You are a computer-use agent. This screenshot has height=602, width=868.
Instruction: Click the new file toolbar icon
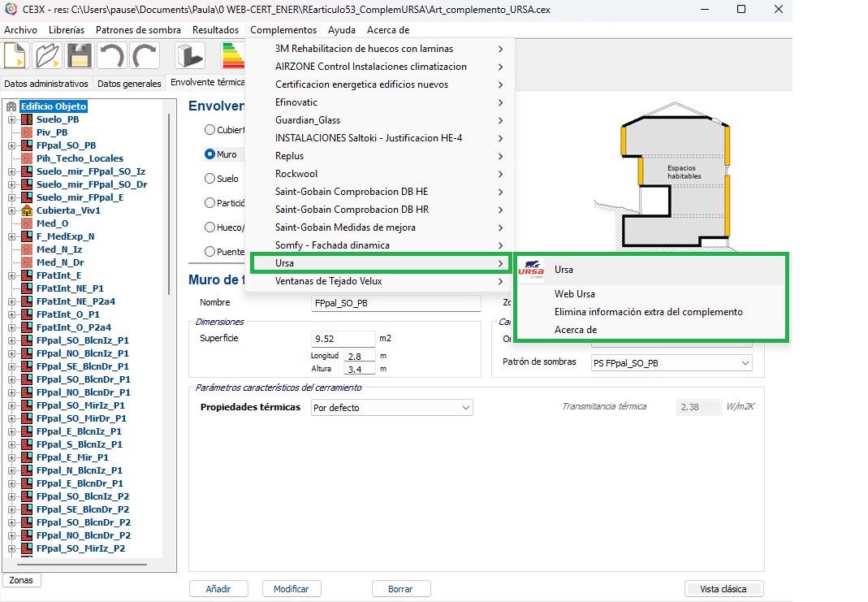tap(16, 55)
